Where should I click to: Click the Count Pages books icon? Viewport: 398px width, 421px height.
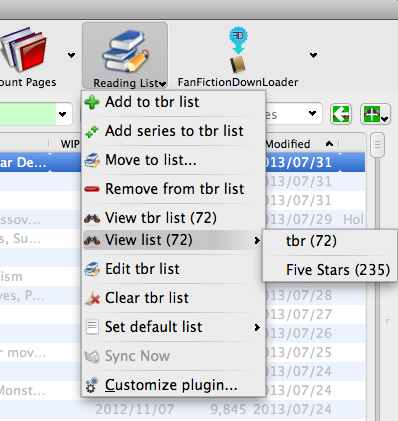[23, 49]
